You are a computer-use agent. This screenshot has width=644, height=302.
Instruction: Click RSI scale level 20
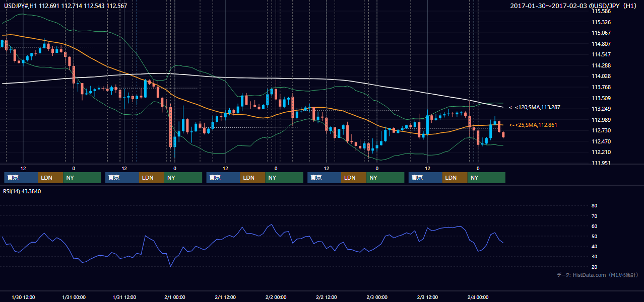(594, 267)
